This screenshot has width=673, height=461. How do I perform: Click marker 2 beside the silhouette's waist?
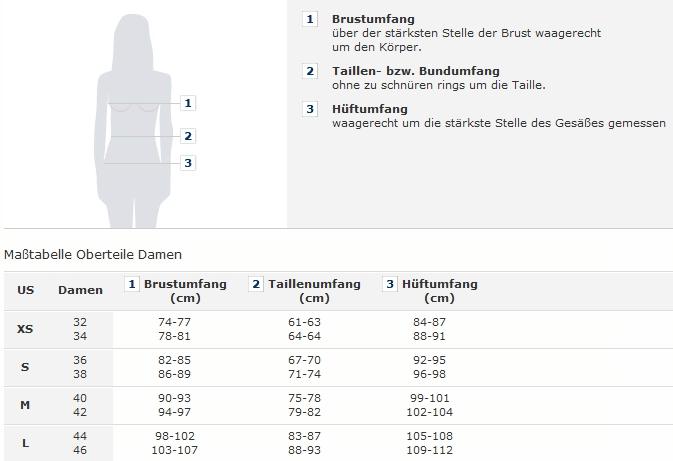(x=188, y=136)
